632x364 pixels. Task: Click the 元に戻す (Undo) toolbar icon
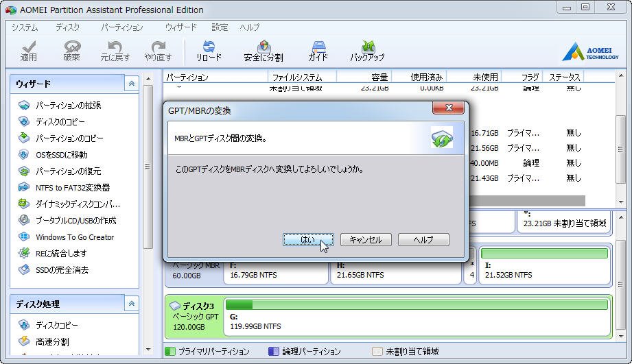(115, 51)
